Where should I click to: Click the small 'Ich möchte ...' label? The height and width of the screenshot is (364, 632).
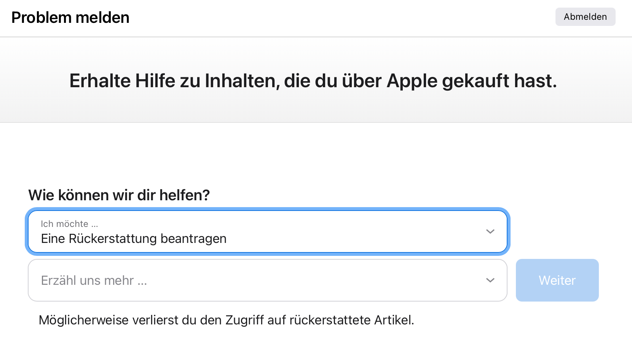tap(69, 224)
